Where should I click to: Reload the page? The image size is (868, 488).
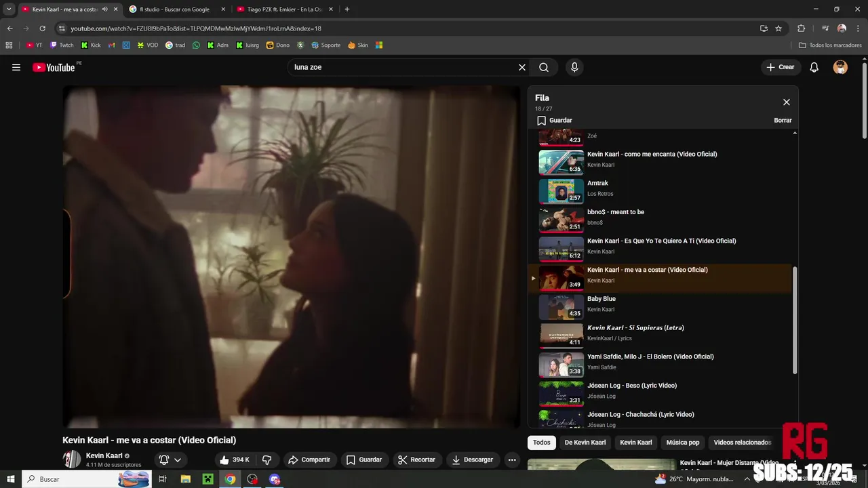(42, 28)
